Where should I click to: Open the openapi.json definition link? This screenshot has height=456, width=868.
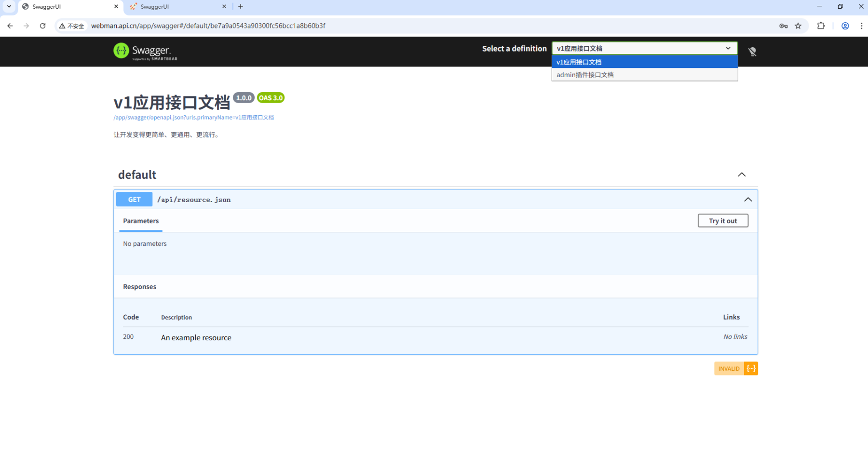click(193, 118)
